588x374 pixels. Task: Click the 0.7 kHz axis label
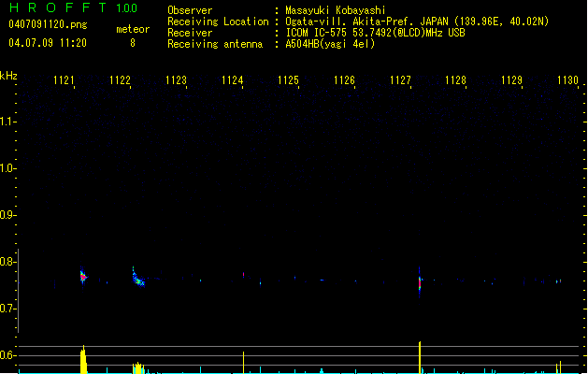click(7, 309)
